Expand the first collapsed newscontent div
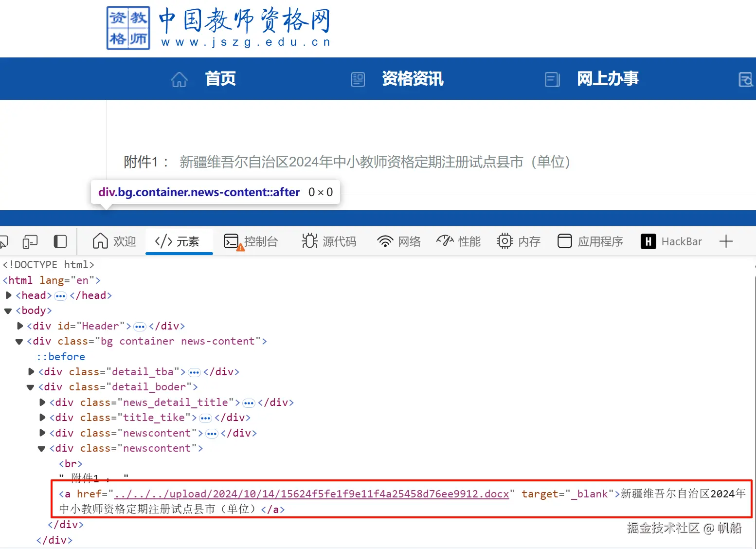 click(42, 433)
